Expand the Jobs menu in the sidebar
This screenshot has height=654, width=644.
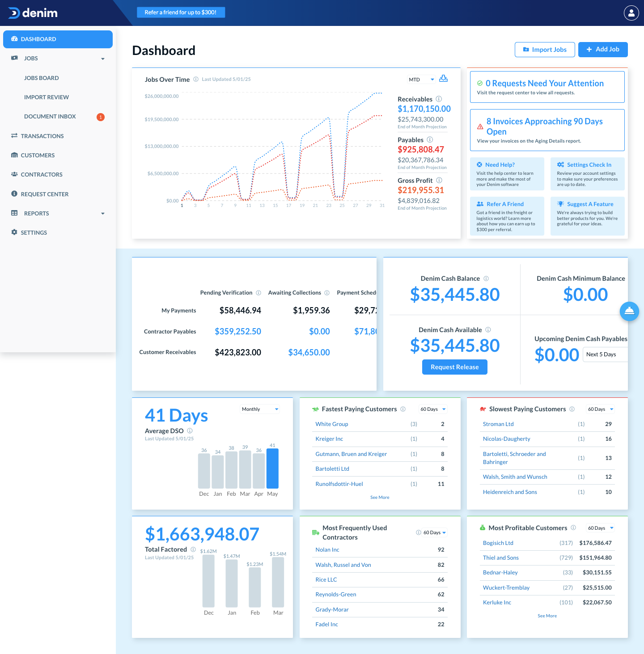[102, 59]
